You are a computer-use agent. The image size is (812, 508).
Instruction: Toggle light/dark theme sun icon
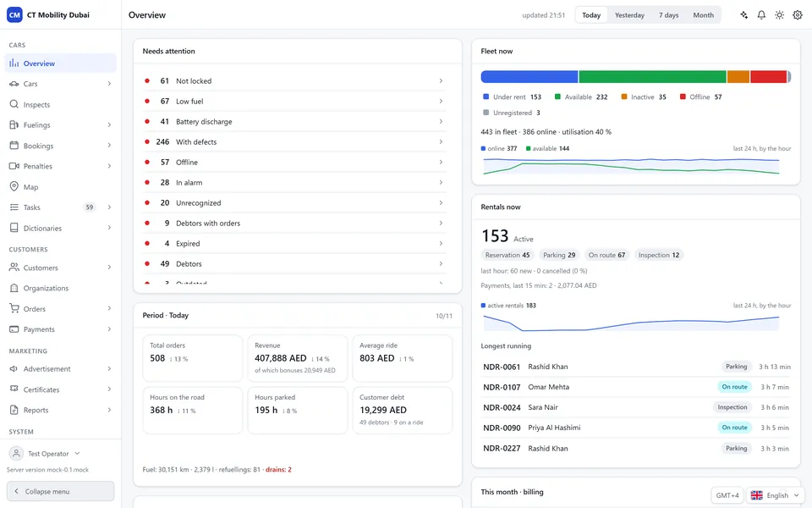(779, 15)
